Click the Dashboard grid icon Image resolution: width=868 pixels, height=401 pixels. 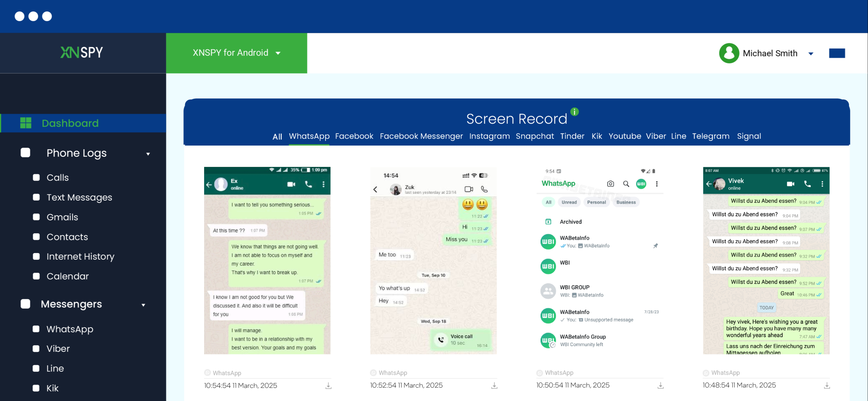(26, 123)
